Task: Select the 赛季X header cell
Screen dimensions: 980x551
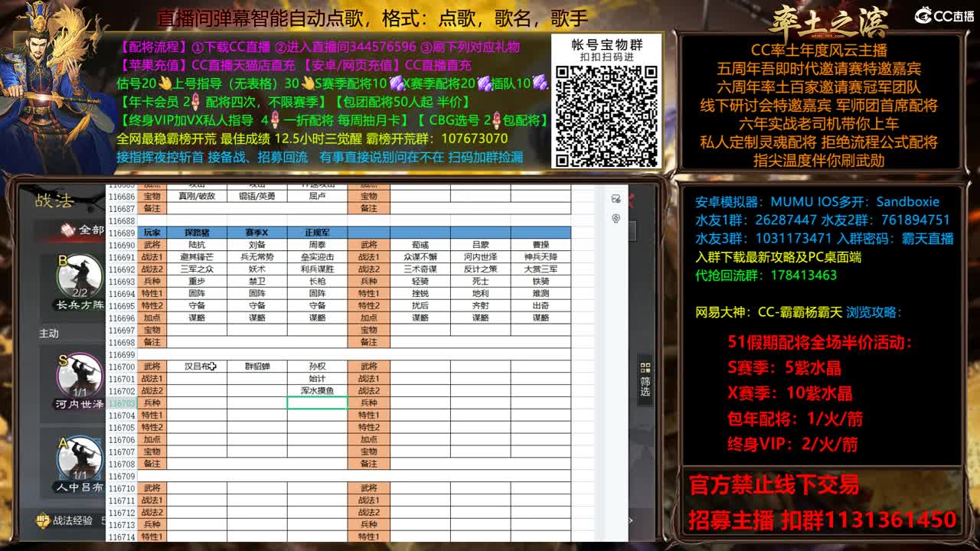Action: coord(256,232)
